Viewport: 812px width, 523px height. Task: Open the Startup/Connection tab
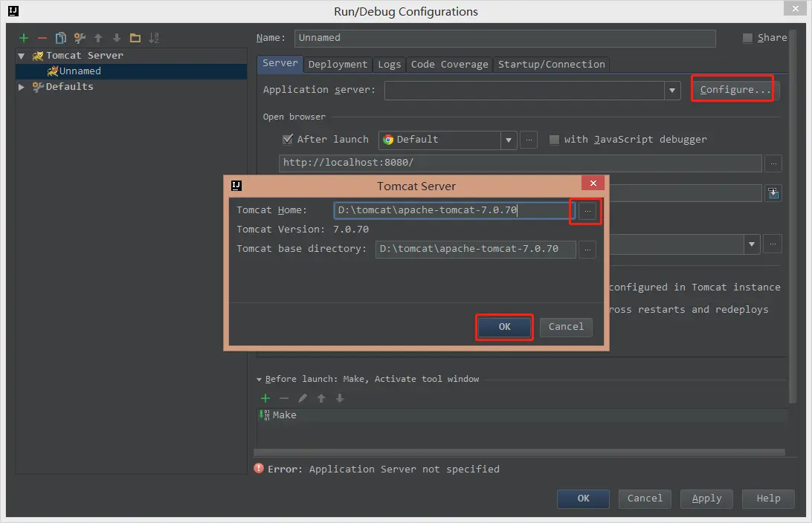pyautogui.click(x=551, y=64)
